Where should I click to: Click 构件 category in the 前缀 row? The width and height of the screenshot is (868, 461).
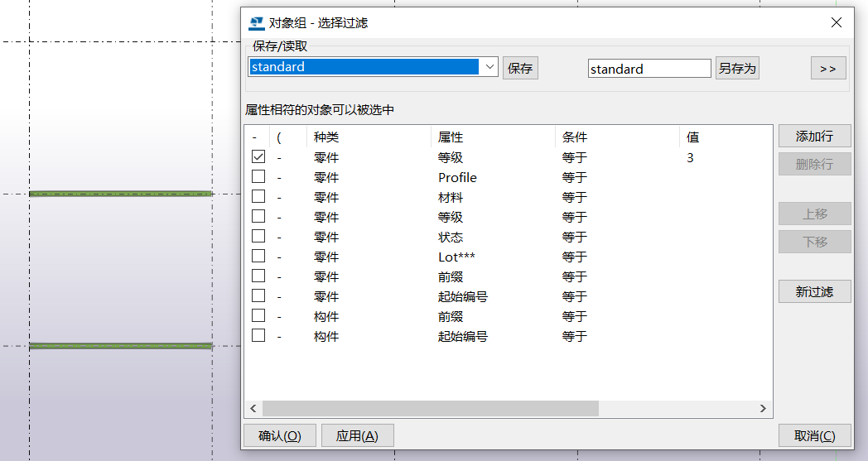(x=325, y=317)
